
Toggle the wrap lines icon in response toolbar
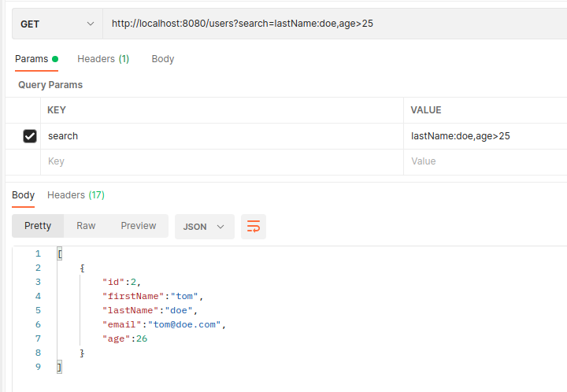click(254, 227)
